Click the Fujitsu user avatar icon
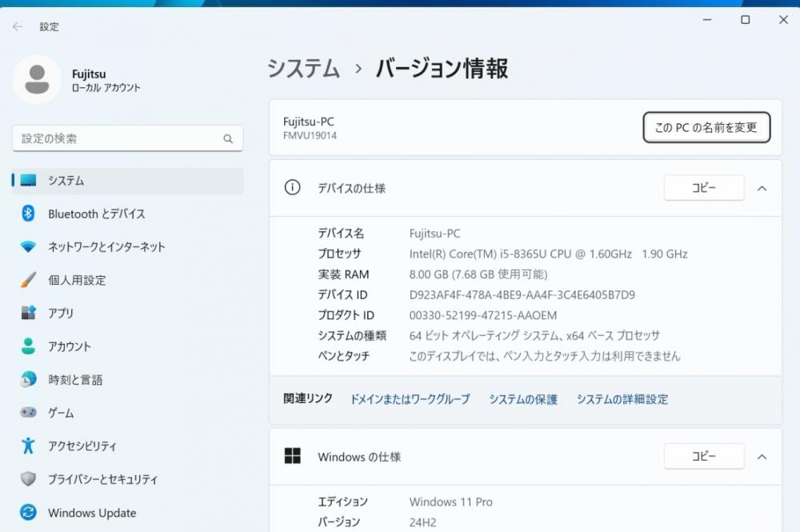 tap(38, 79)
